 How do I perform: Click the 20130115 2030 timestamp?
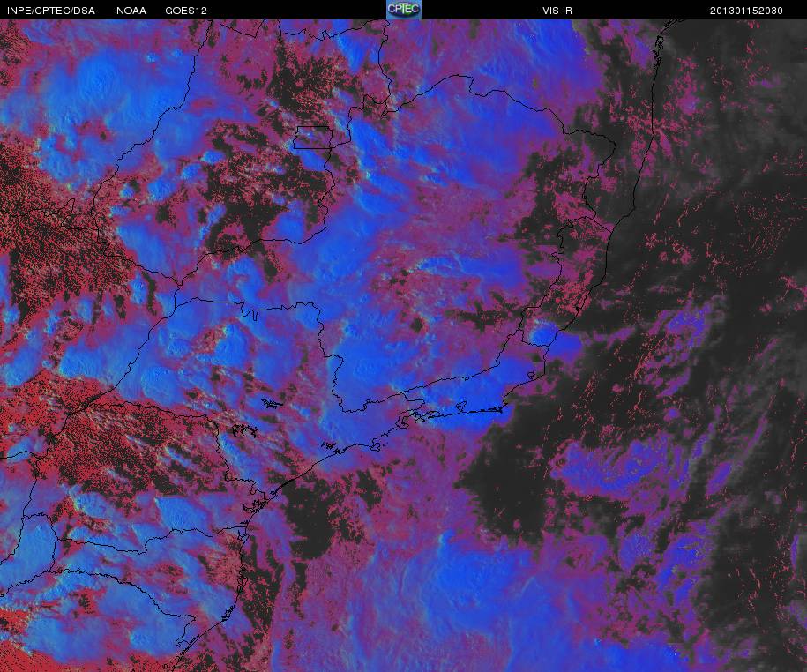746,11
